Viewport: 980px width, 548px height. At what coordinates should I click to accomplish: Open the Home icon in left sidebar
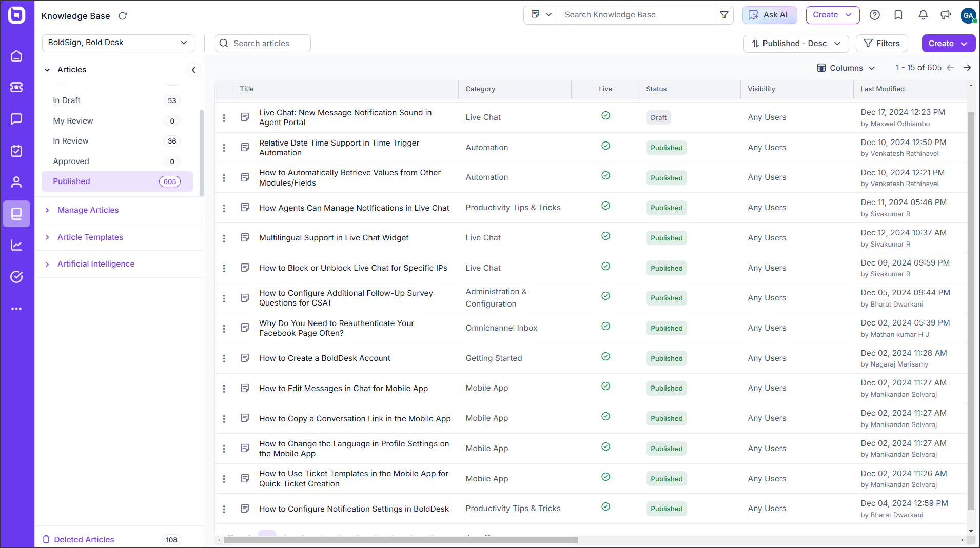pyautogui.click(x=16, y=56)
